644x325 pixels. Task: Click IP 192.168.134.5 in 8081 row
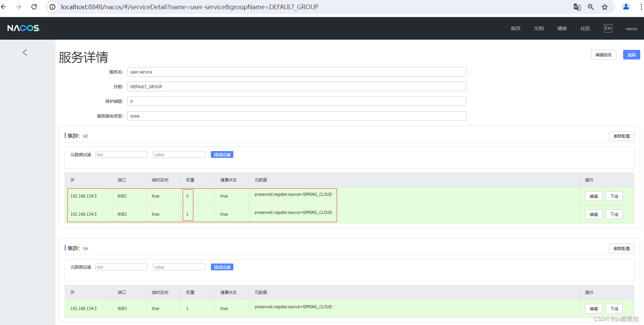pyautogui.click(x=83, y=196)
